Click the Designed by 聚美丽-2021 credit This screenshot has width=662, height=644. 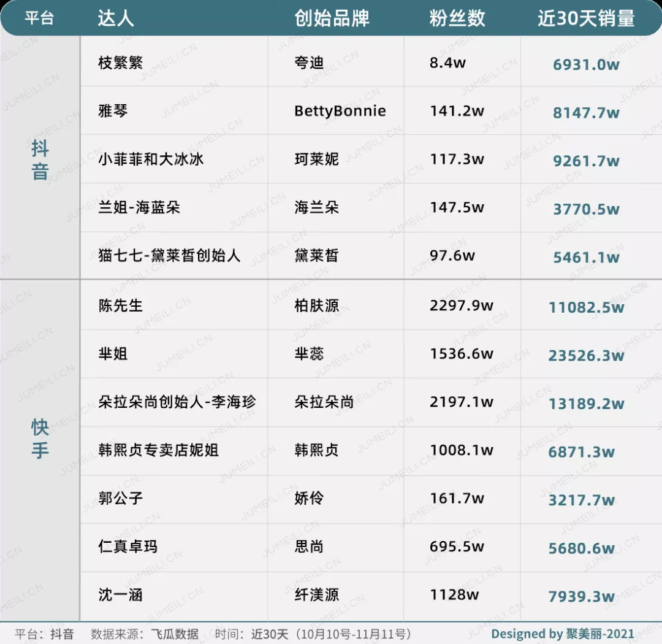562,634
